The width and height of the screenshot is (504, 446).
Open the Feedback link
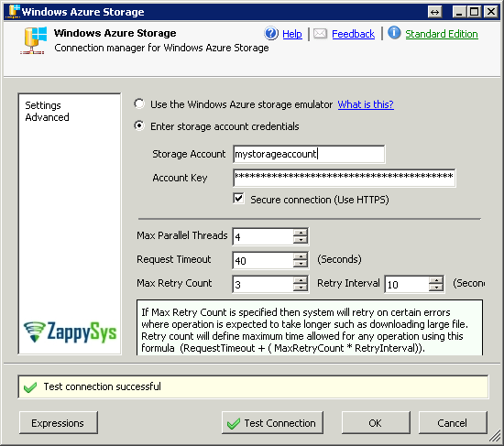353,34
